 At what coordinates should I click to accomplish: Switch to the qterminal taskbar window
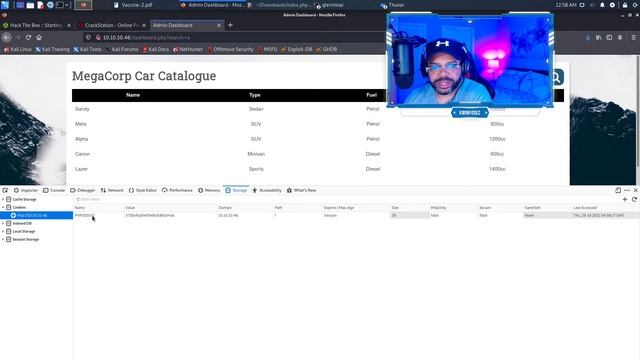pos(329,5)
